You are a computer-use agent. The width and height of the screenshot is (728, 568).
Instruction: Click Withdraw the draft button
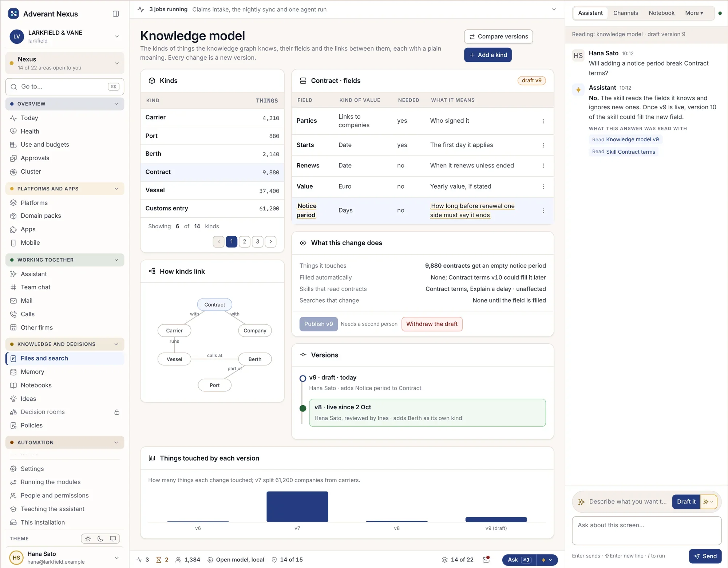pyautogui.click(x=432, y=324)
